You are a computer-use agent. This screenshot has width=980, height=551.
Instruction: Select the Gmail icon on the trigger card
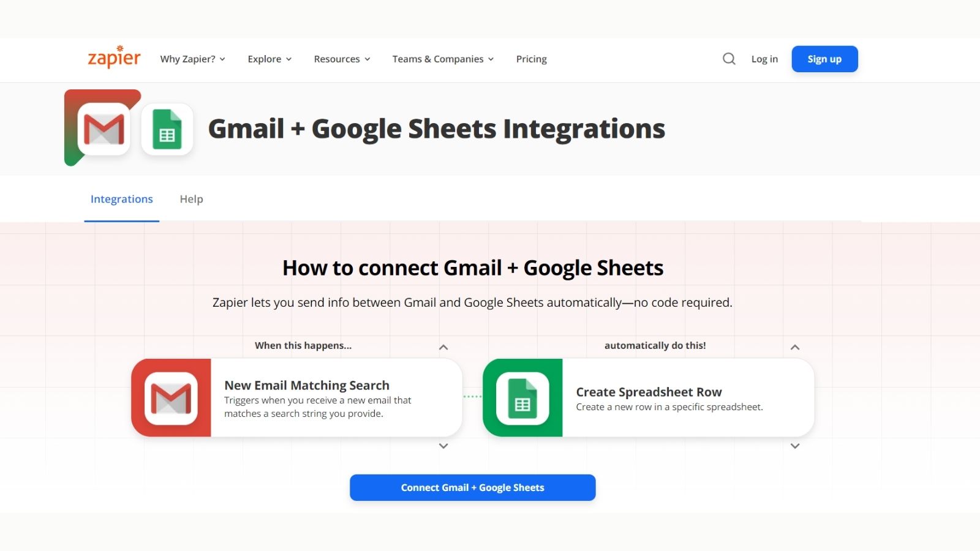pos(171,398)
